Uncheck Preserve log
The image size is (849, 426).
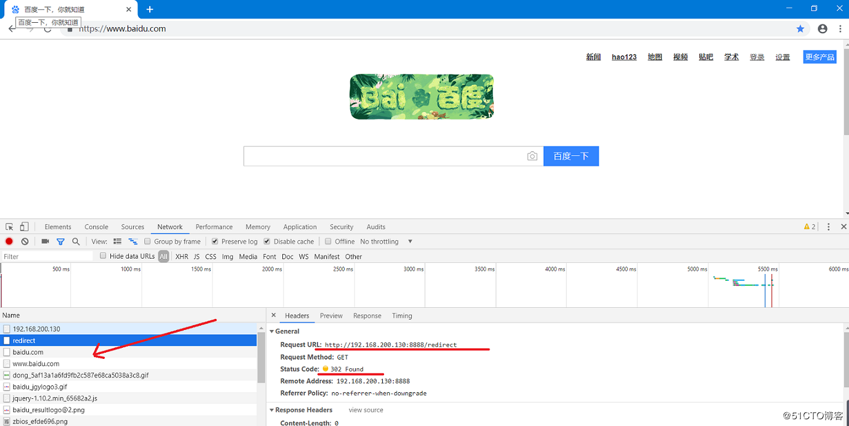[215, 241]
